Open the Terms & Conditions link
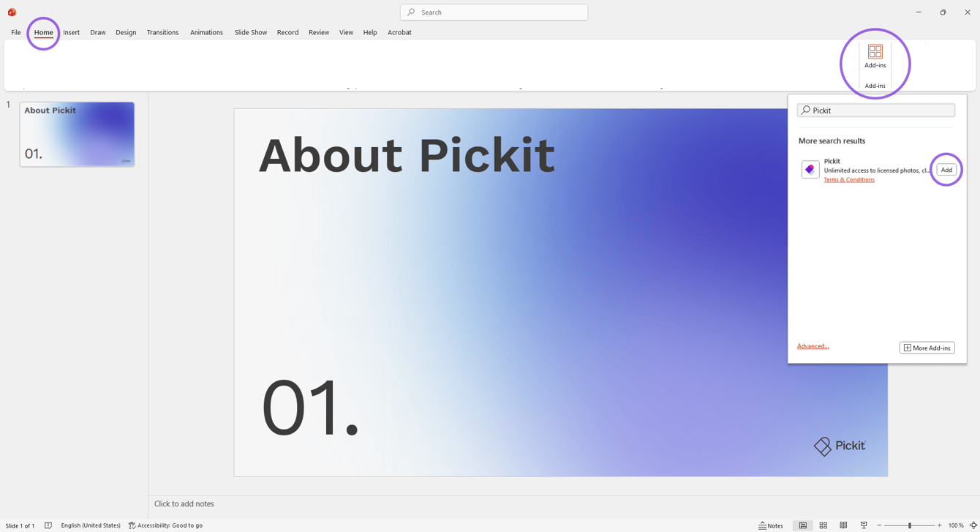The height and width of the screenshot is (532, 980). pyautogui.click(x=849, y=179)
